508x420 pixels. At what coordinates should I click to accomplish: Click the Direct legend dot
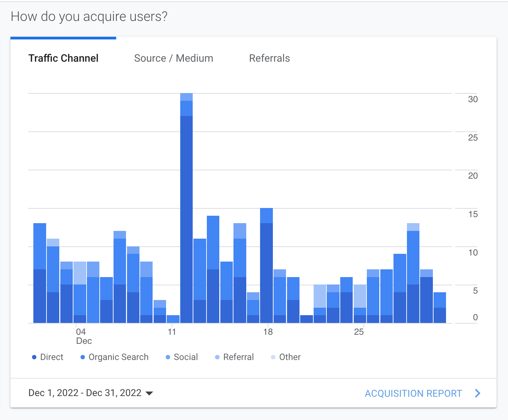pyautogui.click(x=34, y=357)
